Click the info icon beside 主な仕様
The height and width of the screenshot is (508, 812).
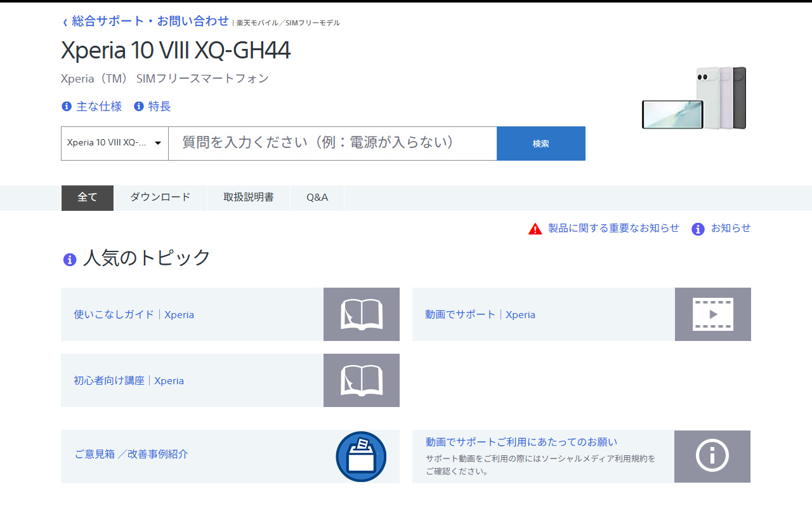click(67, 107)
